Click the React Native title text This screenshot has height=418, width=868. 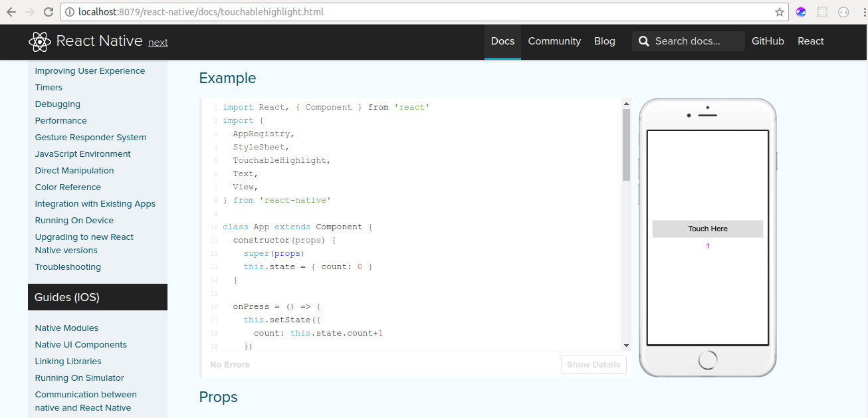point(100,41)
